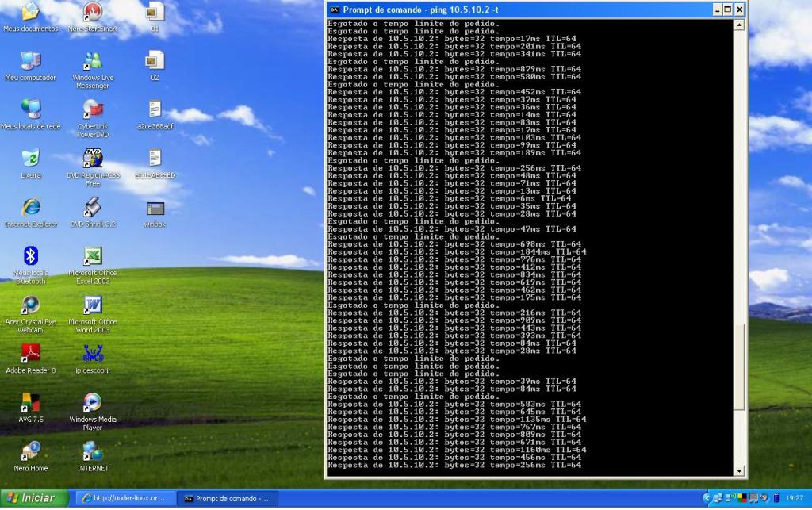Select the DVD Region+CSS Free shortcut
This screenshot has height=510, width=812.
(x=93, y=168)
